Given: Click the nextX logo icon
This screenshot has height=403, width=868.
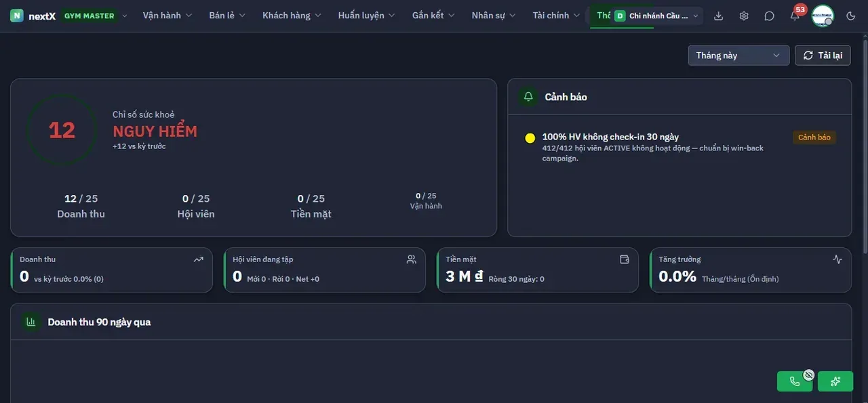Looking at the screenshot, I should 17,16.
